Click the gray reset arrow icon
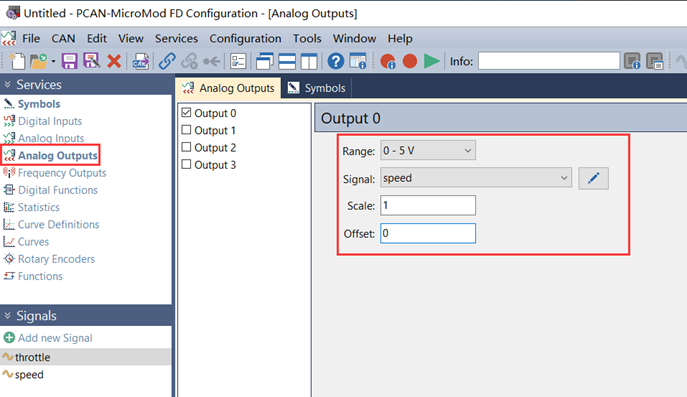Screen dimensions: 687x397 (212, 61)
